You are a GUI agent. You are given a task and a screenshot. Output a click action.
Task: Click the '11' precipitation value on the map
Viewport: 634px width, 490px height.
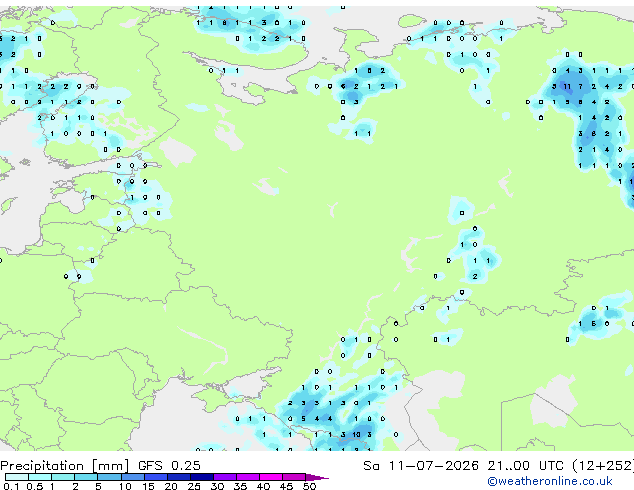(x=567, y=87)
